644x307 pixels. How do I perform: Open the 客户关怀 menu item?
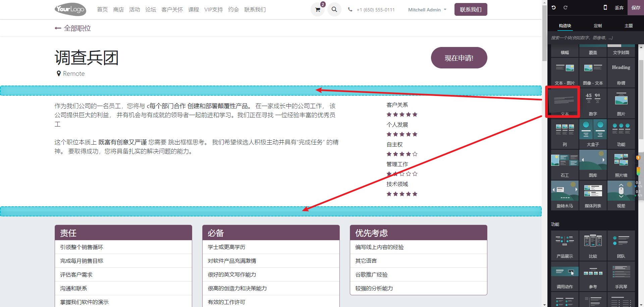(172, 10)
